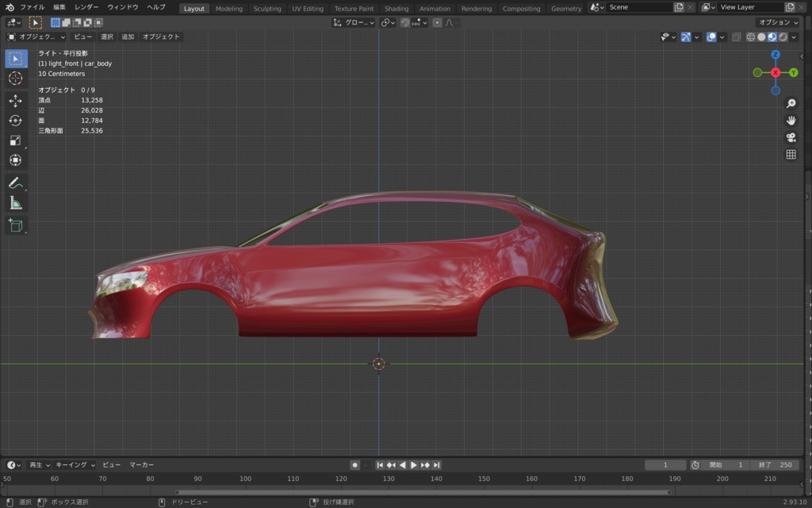
Task: Enable snapping with the magnet toggle
Action: (x=405, y=22)
